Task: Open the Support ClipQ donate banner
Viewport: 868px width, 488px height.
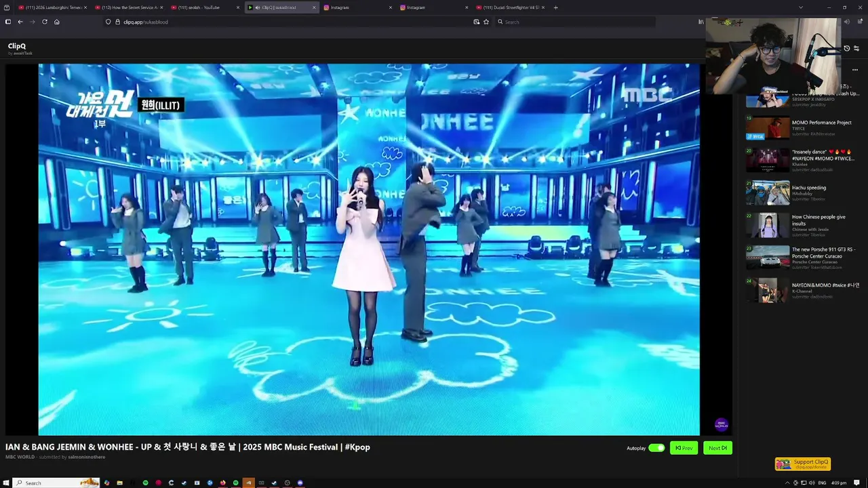Action: 803,464
